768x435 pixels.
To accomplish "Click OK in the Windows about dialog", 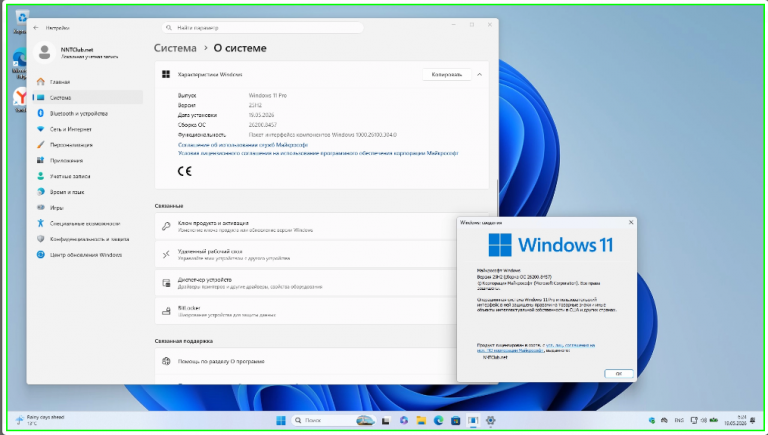I will pos(619,373).
